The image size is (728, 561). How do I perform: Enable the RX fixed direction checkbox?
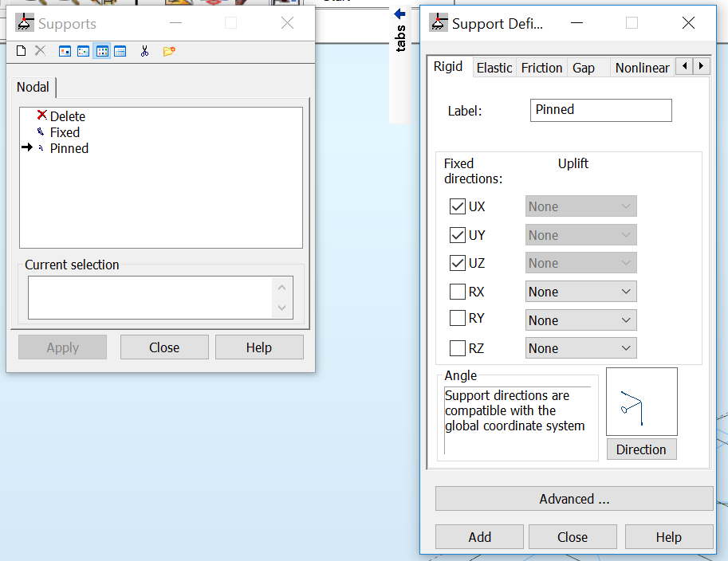click(458, 292)
